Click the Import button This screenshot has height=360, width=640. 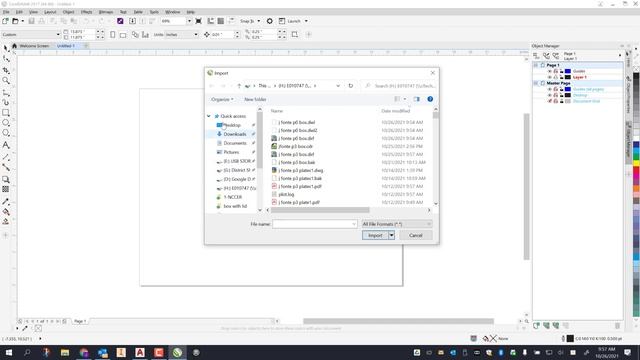click(x=375, y=236)
